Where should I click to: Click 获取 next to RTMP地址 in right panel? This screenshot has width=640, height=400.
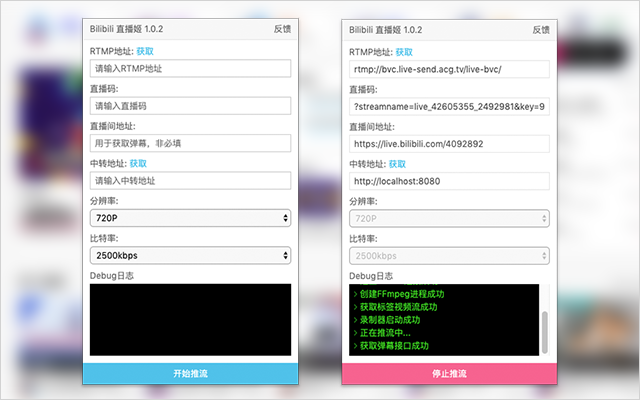tap(404, 52)
